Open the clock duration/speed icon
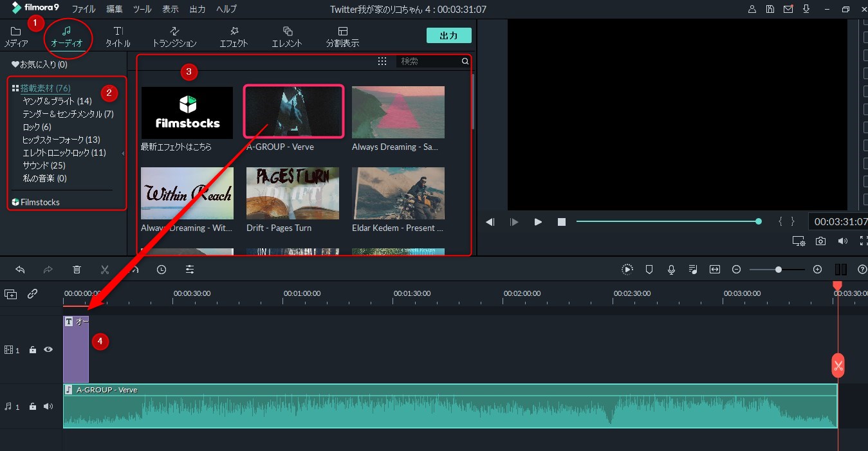 (x=162, y=270)
